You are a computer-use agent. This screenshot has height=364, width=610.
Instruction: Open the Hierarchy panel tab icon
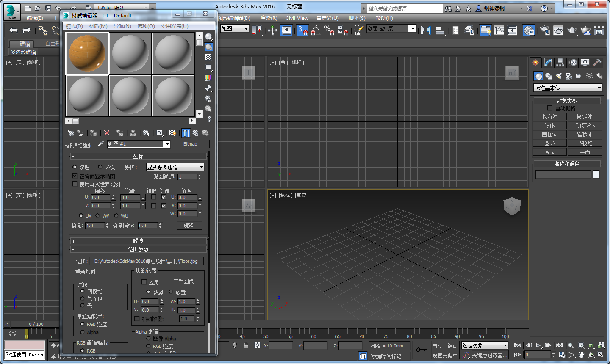[560, 63]
